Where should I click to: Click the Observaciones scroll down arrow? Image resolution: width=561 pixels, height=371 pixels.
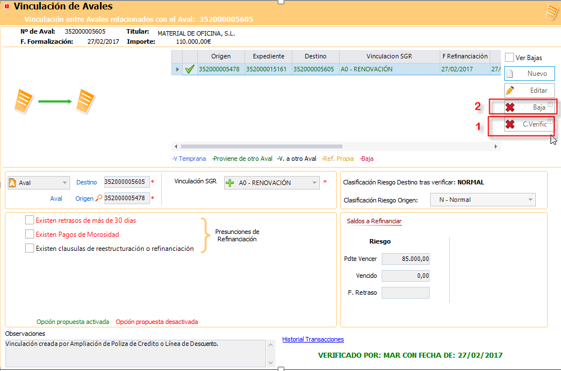coord(270,362)
